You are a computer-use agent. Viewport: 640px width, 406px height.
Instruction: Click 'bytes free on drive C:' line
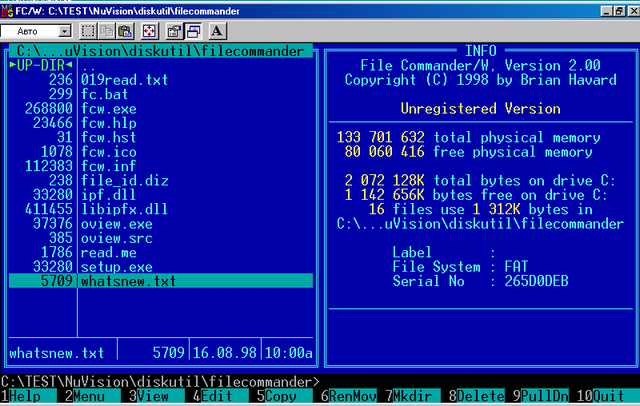tap(476, 195)
